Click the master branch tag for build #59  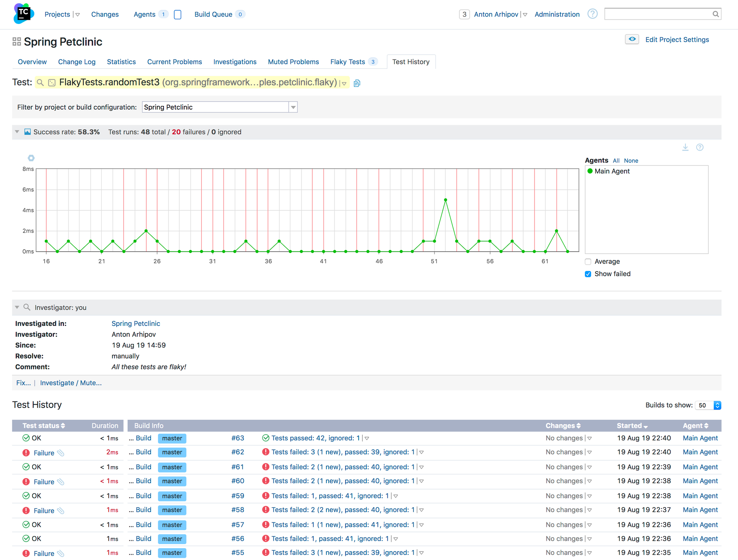point(172,496)
